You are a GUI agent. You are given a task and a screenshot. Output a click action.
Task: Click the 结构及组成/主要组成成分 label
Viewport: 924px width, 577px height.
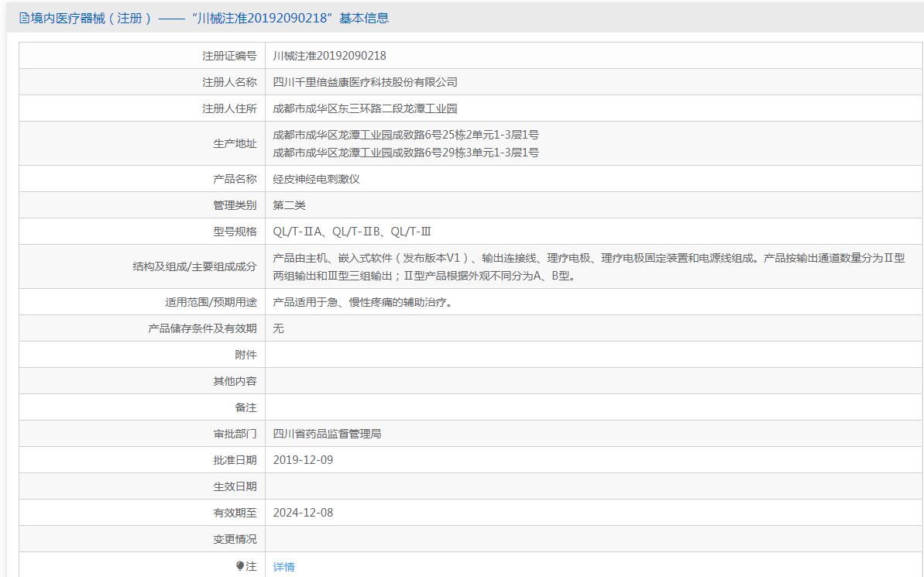(194, 267)
